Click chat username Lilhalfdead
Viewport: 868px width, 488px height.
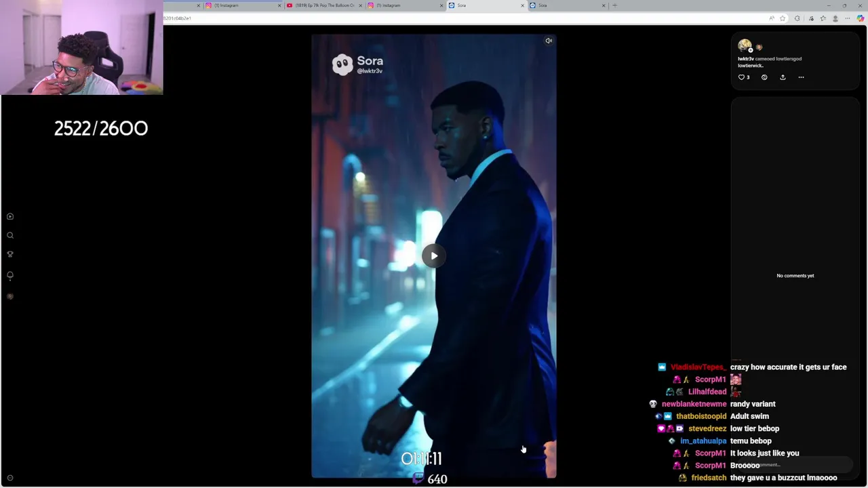tap(707, 392)
